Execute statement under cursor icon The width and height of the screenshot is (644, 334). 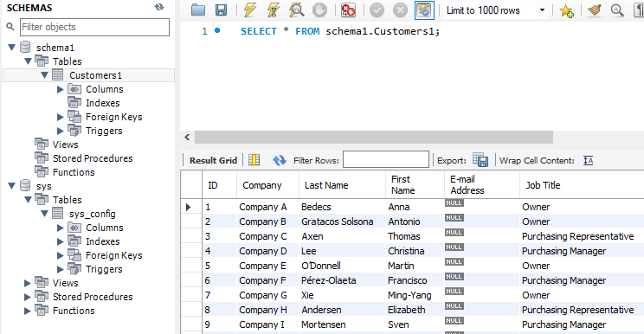[273, 10]
